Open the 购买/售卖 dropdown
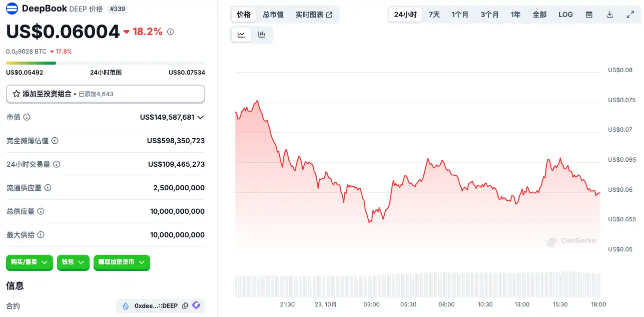 coord(30,262)
